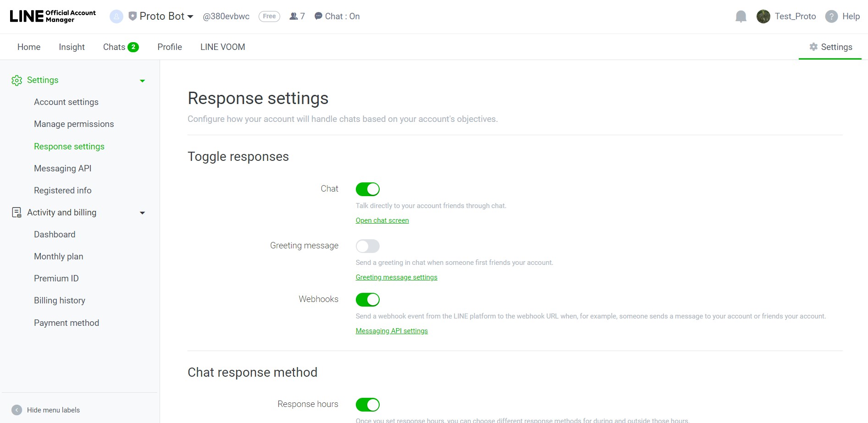
Task: Disable the Chat toggle
Action: (368, 189)
